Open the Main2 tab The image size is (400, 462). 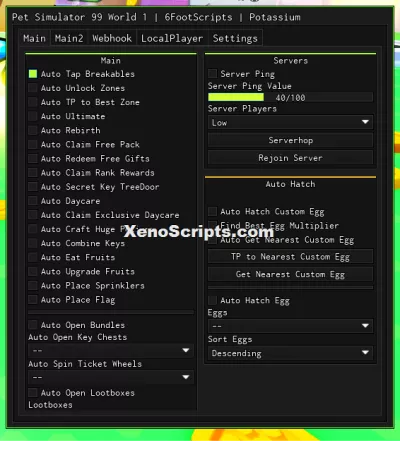tap(69, 38)
